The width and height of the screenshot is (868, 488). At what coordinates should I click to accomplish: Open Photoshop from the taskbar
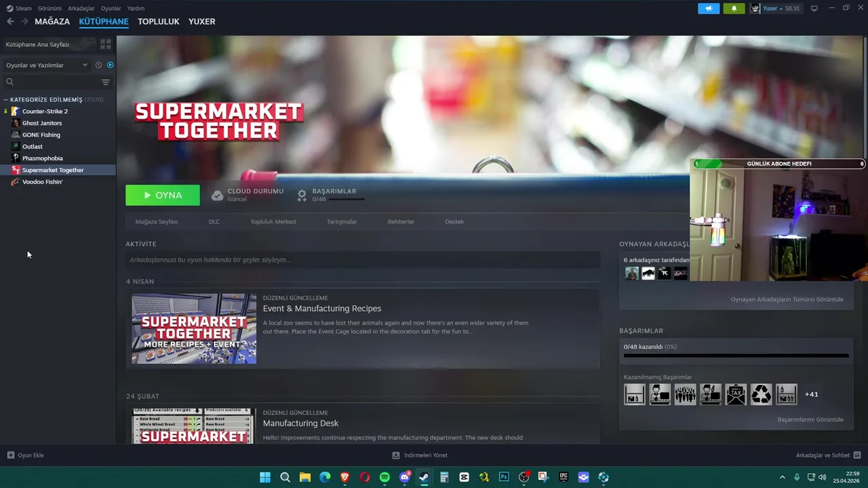point(504,477)
